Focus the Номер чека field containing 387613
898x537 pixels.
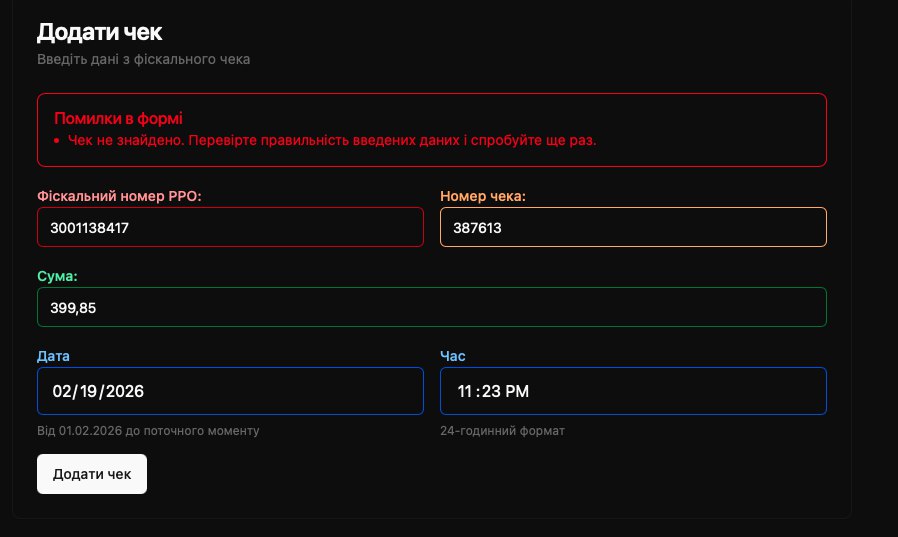pos(632,227)
